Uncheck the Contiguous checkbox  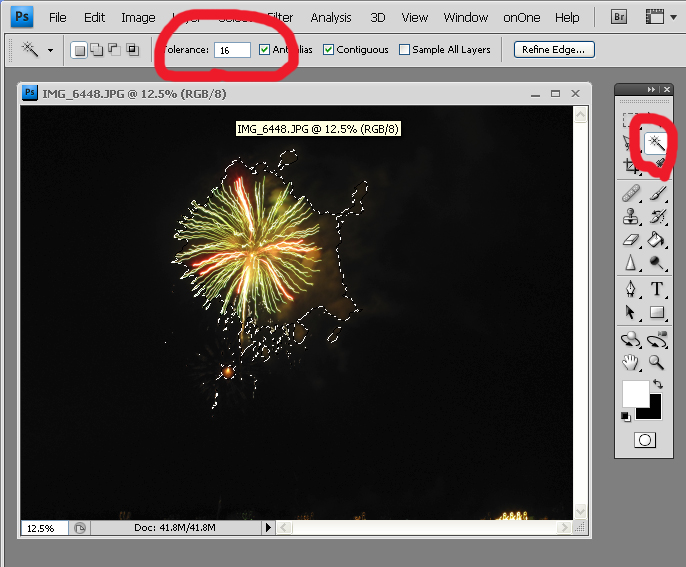tap(328, 50)
